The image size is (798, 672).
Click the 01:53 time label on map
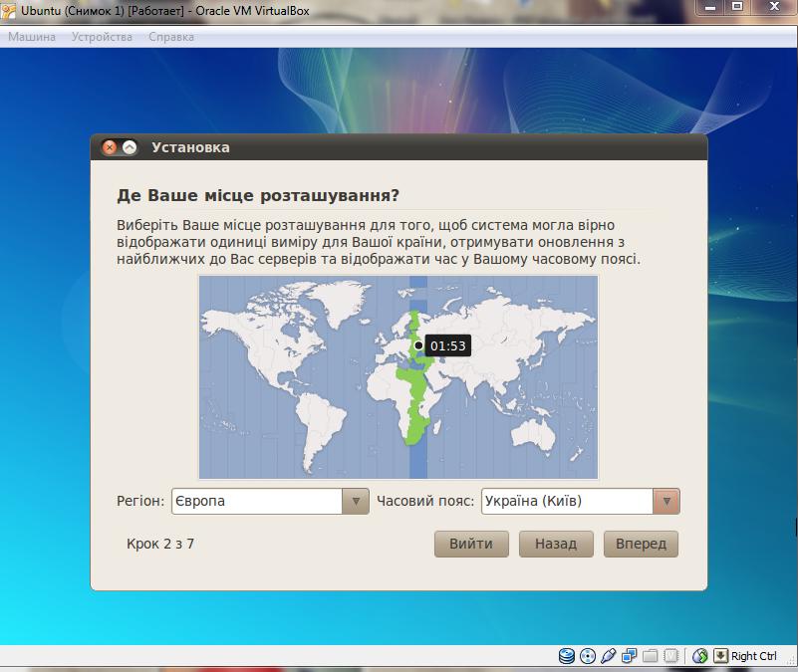[x=448, y=345]
